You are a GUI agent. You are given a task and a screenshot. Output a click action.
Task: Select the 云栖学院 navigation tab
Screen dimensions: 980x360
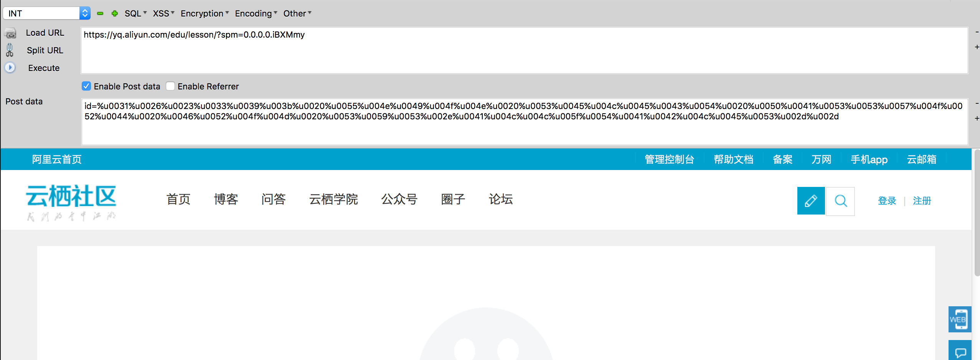pyautogui.click(x=333, y=199)
